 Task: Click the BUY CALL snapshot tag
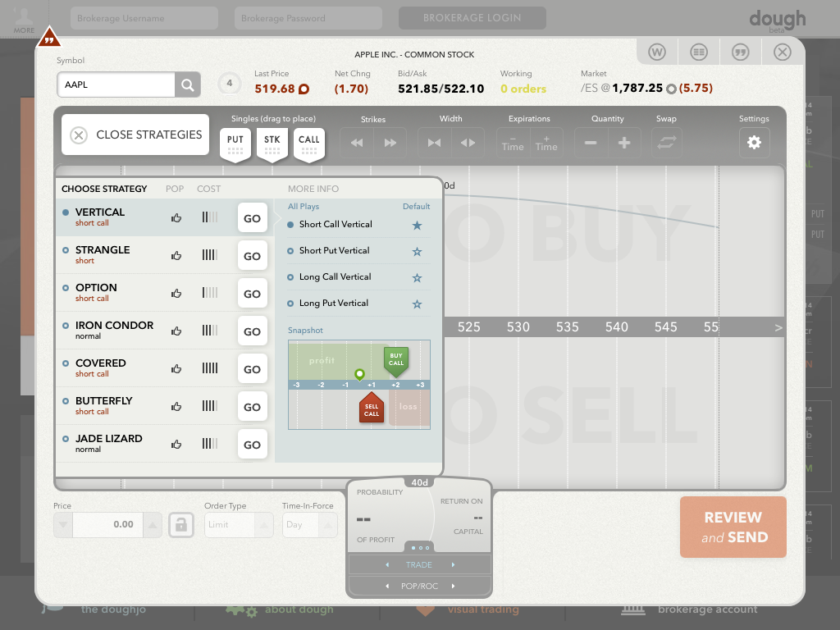click(396, 361)
